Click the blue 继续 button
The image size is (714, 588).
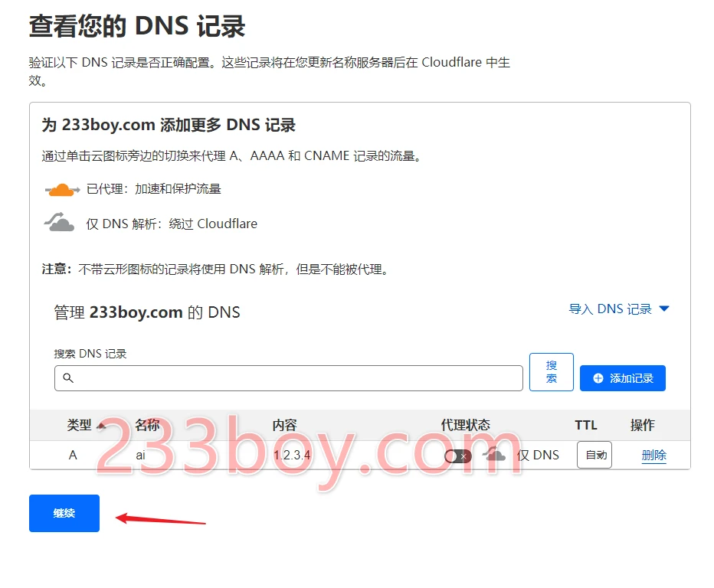[64, 514]
